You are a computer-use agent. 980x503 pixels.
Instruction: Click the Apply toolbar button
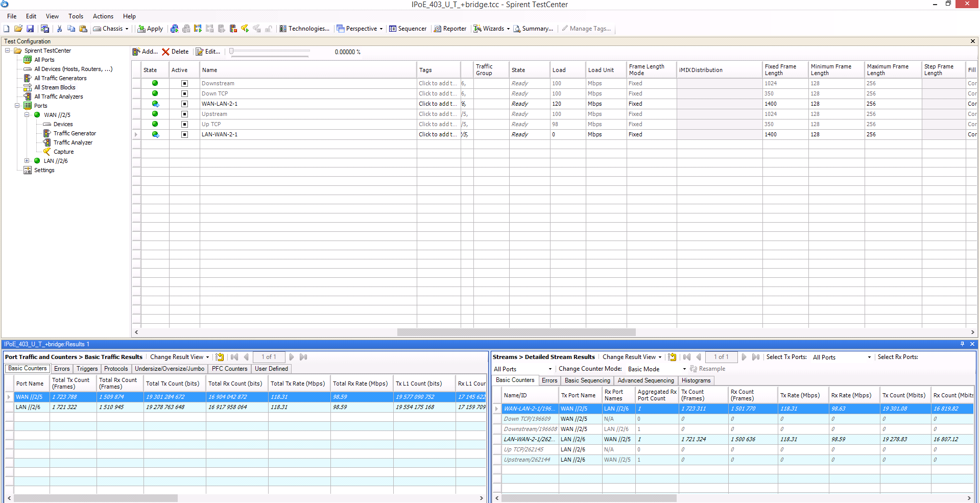(x=150, y=29)
